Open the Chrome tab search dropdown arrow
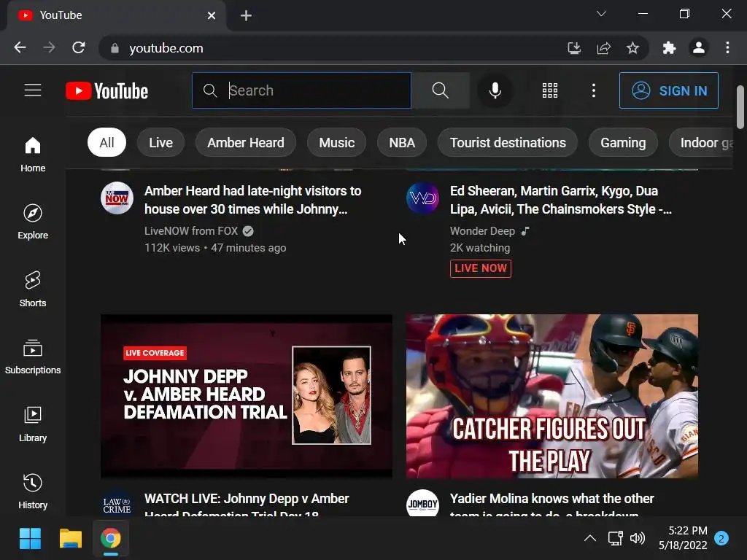Viewport: 747px width, 560px height. coord(602,14)
